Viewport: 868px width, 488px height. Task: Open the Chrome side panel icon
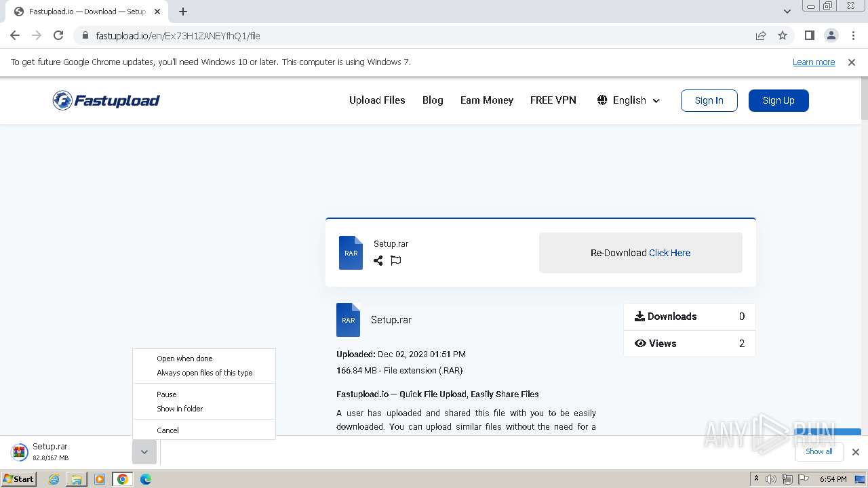click(809, 35)
